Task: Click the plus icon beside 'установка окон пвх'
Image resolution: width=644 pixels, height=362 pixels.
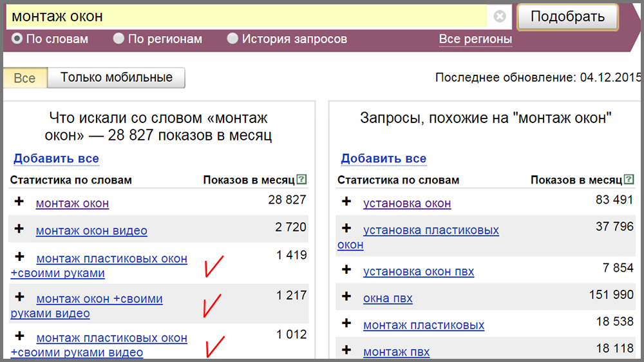Action: click(x=346, y=271)
